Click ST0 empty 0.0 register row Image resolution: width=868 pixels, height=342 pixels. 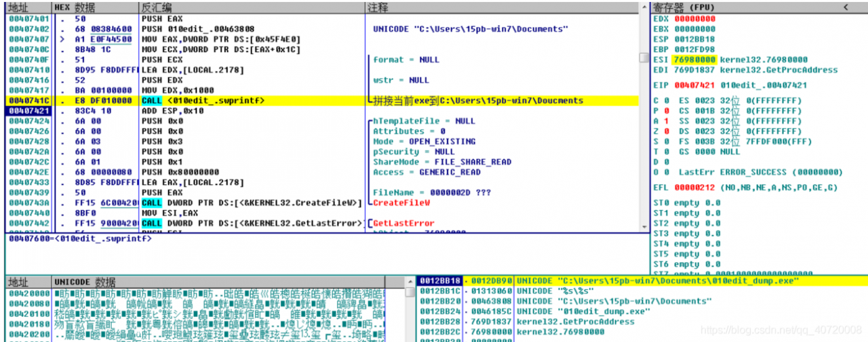[686, 202]
